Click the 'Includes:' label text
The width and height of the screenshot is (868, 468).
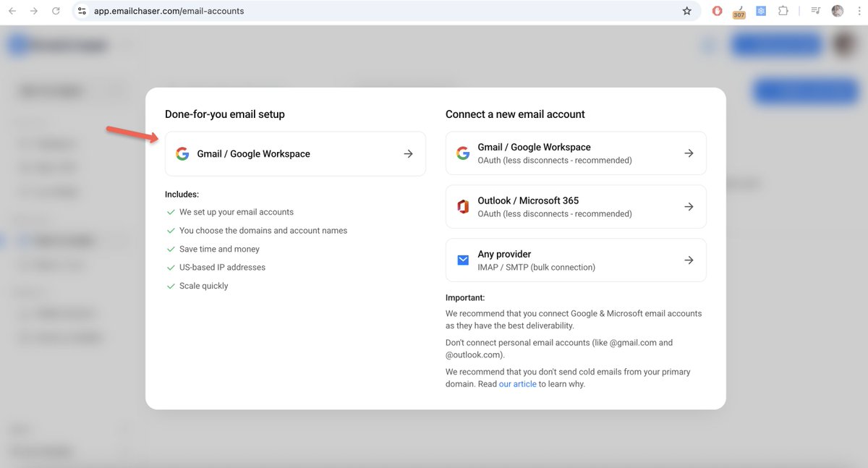(182, 195)
